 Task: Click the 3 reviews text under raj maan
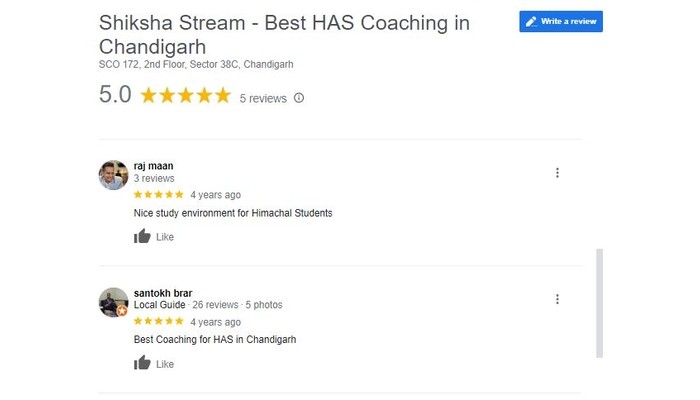[x=154, y=178]
